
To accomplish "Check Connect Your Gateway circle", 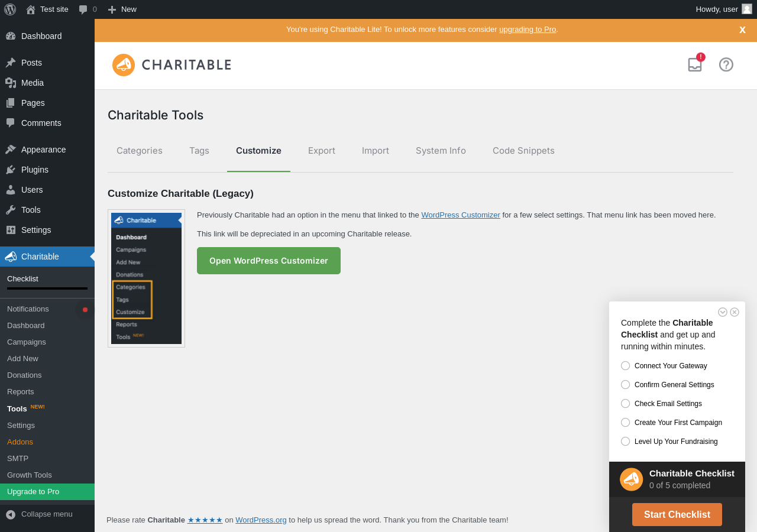I will point(625,366).
